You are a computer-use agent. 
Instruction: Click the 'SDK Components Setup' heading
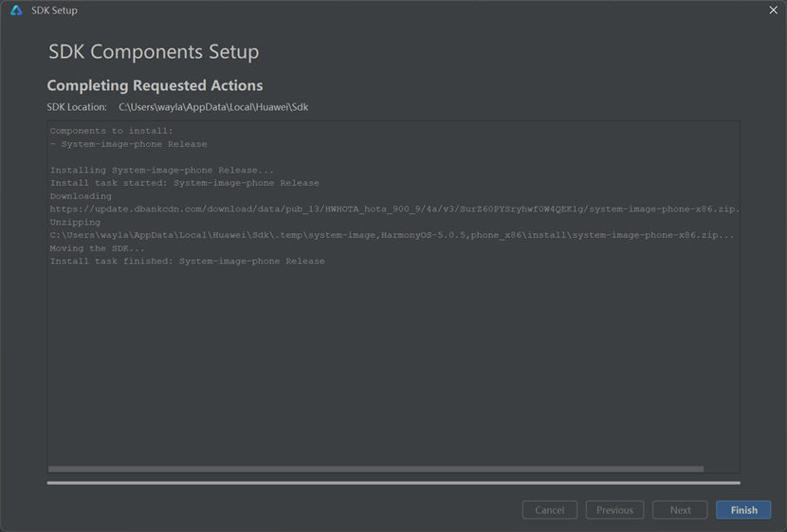pyautogui.click(x=154, y=52)
